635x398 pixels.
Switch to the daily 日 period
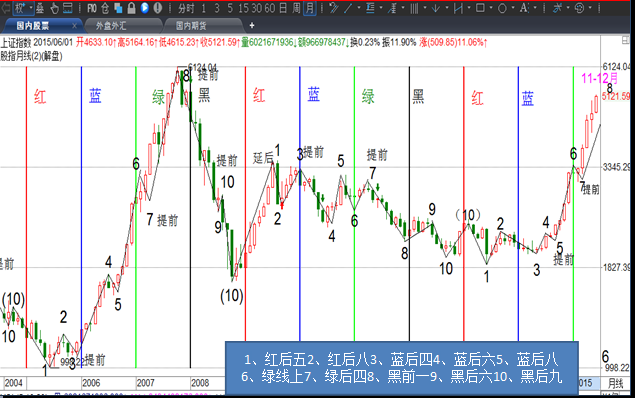pos(283,8)
